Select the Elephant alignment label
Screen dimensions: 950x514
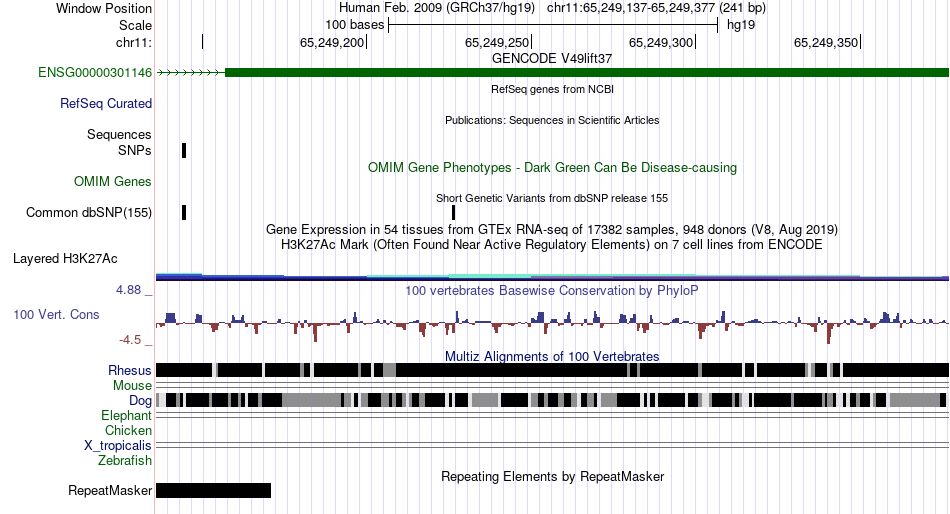[126, 415]
